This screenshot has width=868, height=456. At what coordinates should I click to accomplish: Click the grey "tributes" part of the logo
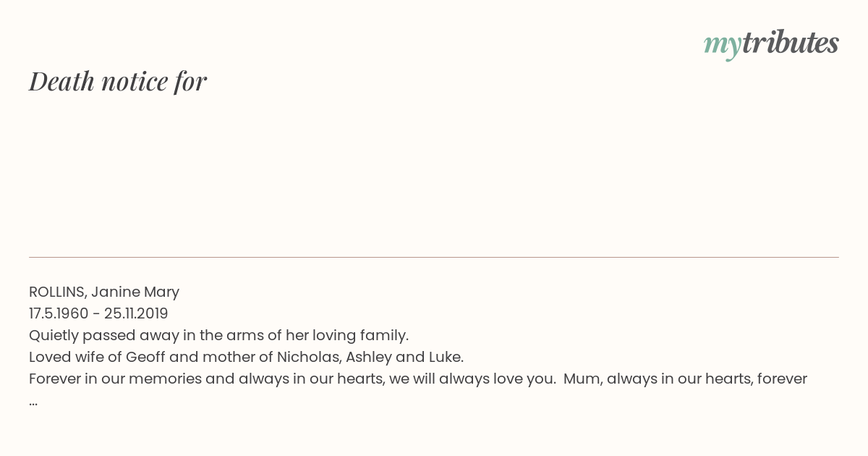coord(791,43)
